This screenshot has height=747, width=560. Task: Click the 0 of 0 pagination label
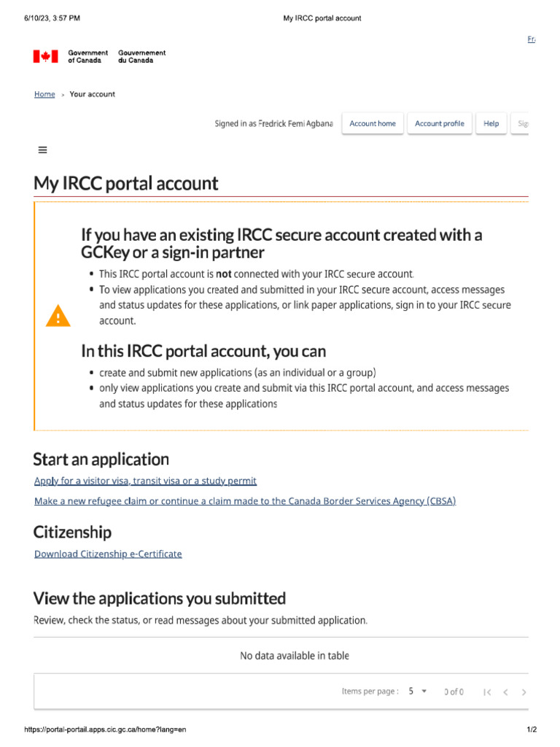pos(454,692)
